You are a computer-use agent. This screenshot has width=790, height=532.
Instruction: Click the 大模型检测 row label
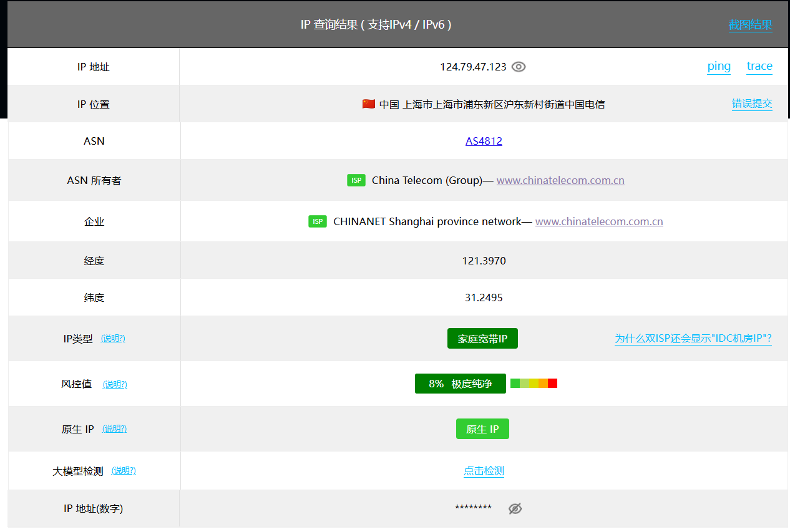[78, 471]
